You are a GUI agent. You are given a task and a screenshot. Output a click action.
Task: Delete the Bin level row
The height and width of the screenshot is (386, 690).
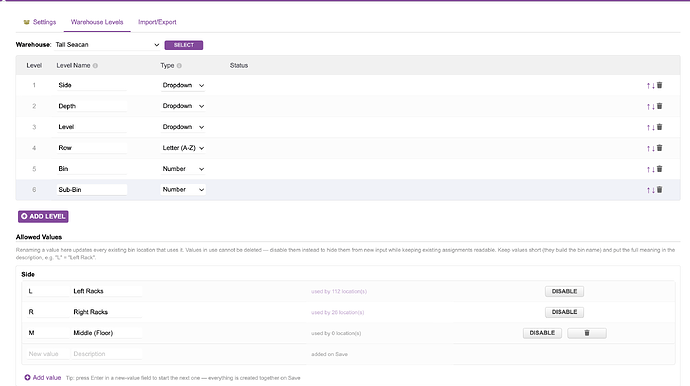659,169
